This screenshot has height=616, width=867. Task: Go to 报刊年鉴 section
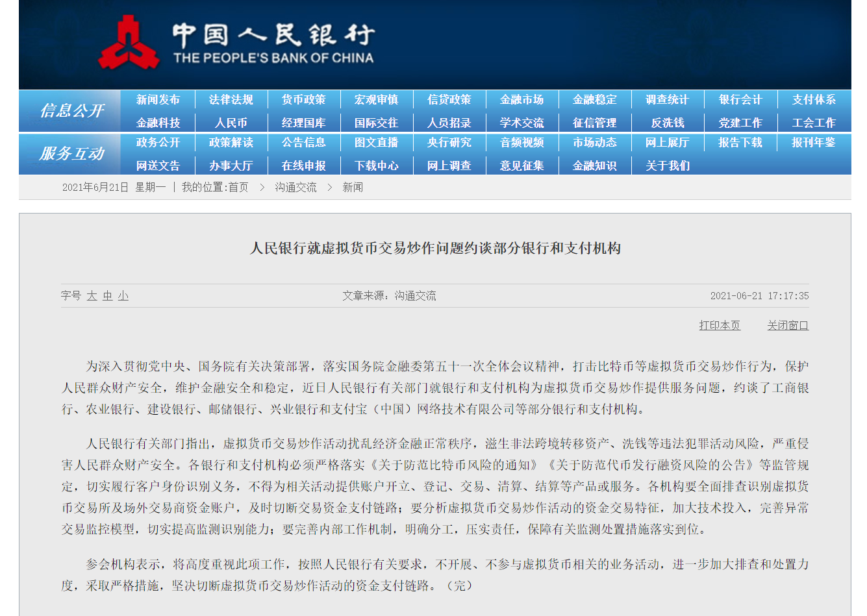pyautogui.click(x=814, y=142)
